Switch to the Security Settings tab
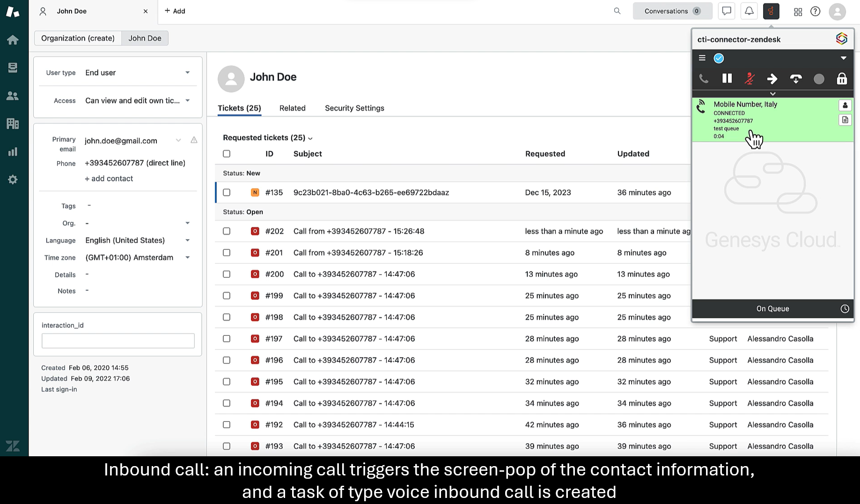 (x=354, y=108)
